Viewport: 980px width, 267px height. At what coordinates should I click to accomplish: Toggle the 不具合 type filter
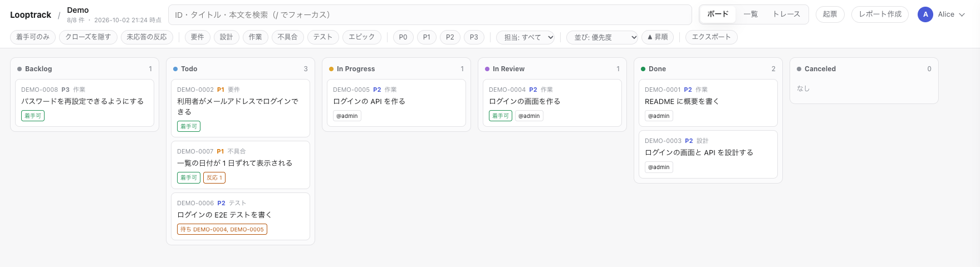click(288, 37)
